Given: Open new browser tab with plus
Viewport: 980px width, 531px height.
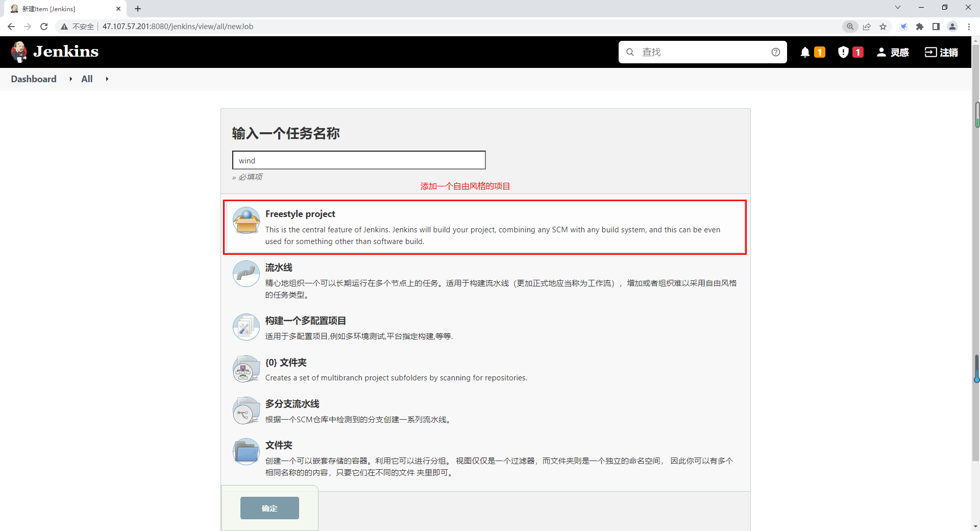Looking at the screenshot, I should click(138, 9).
